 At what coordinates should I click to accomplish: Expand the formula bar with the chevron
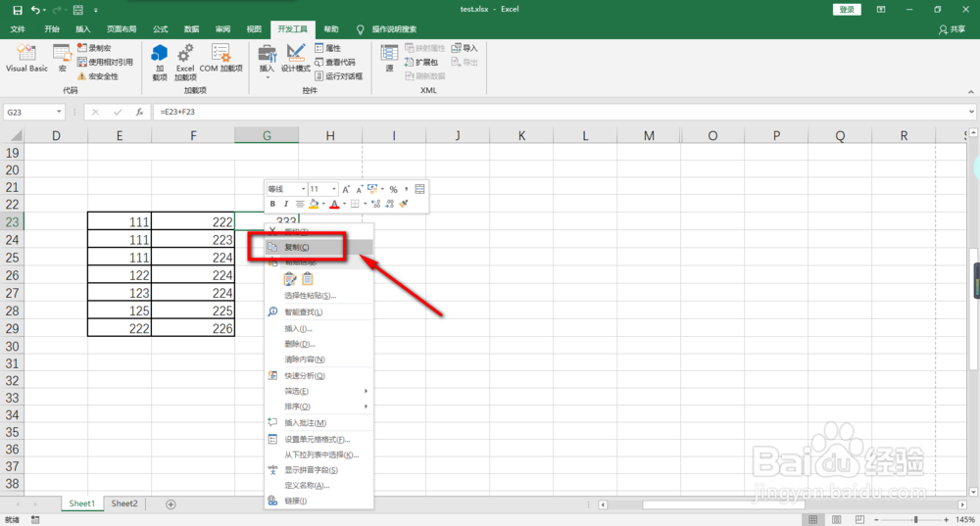coord(971,112)
